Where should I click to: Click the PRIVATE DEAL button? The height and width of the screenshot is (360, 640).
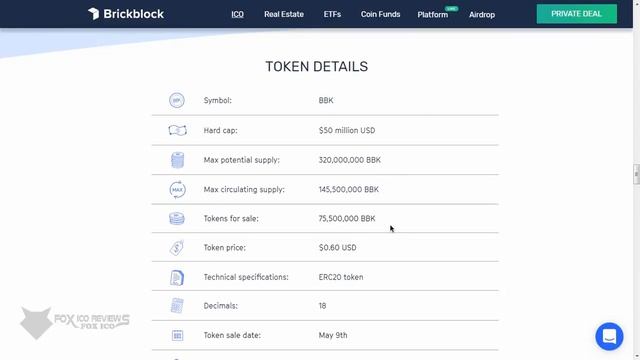[x=576, y=14]
